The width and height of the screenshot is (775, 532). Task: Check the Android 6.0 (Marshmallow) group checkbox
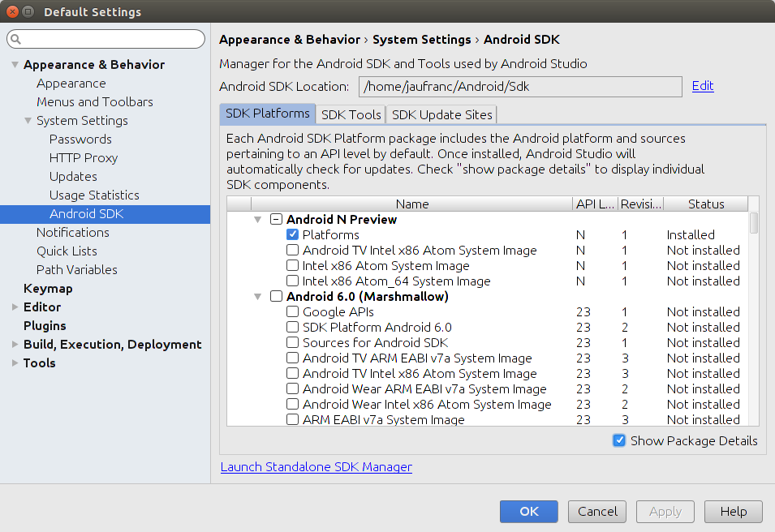[x=276, y=296]
